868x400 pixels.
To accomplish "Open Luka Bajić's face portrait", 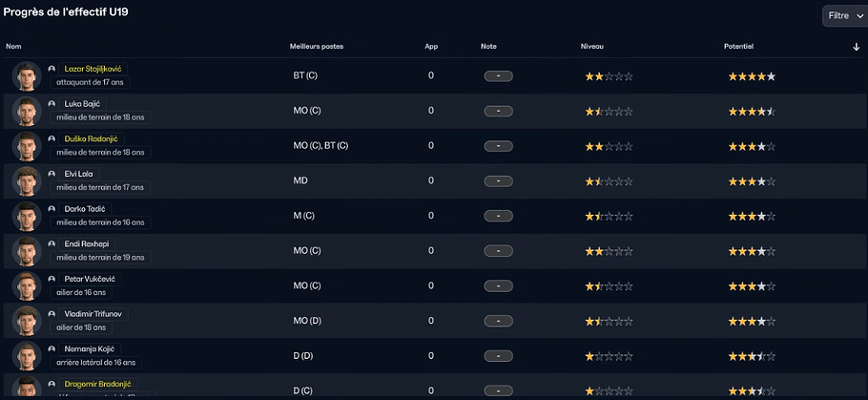I will coord(27,111).
